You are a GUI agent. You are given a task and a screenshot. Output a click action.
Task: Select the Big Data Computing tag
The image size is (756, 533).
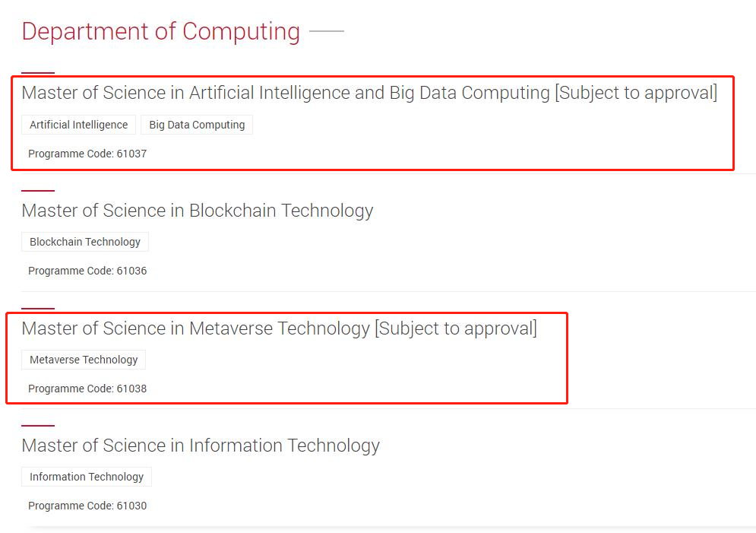pyautogui.click(x=197, y=125)
